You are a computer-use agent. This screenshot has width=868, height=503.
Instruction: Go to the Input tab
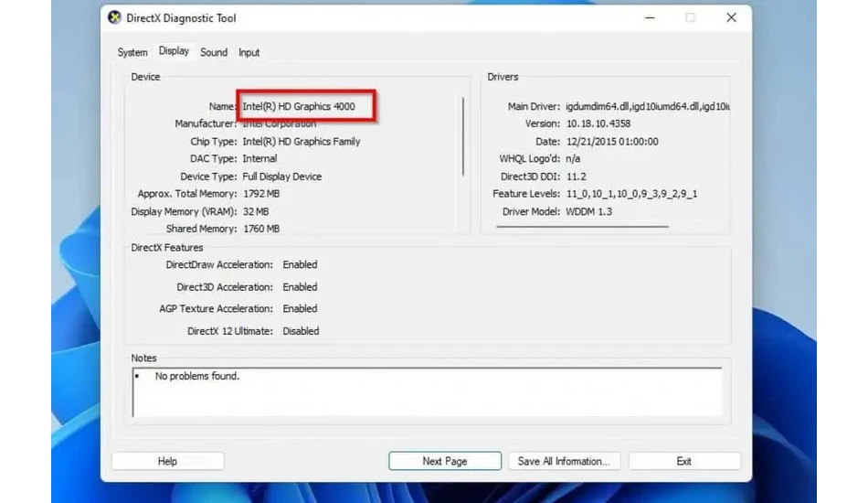[x=249, y=52]
